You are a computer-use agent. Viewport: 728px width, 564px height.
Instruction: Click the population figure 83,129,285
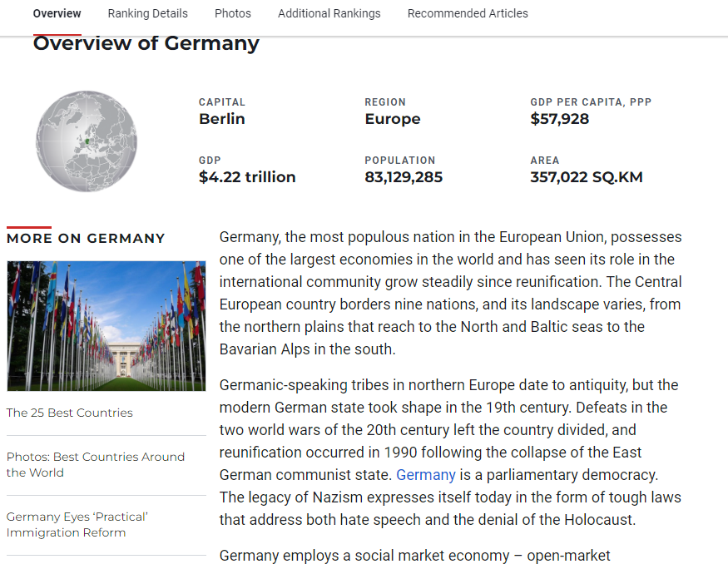click(x=404, y=177)
